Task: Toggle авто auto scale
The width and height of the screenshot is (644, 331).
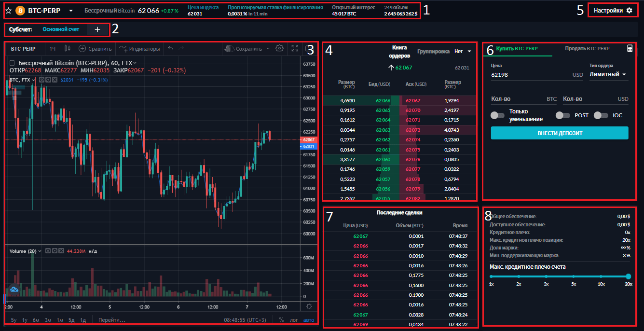Action: (309, 319)
